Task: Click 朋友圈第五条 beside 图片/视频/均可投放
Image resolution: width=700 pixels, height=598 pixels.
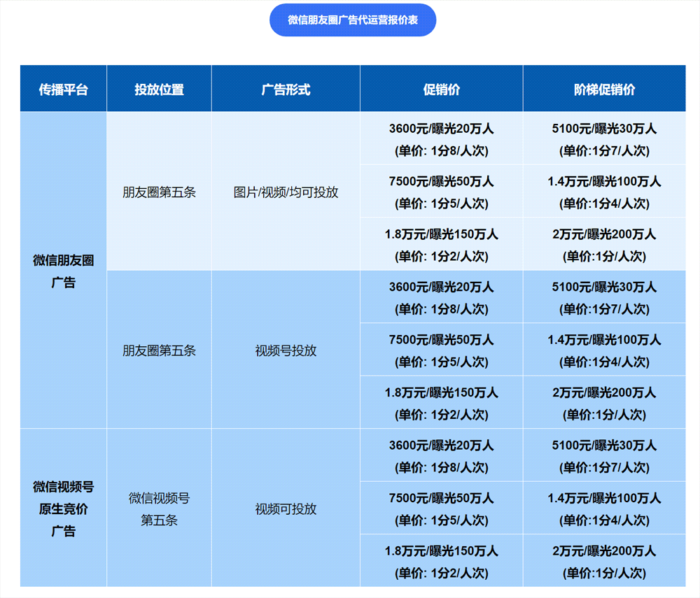Action: click(160, 192)
